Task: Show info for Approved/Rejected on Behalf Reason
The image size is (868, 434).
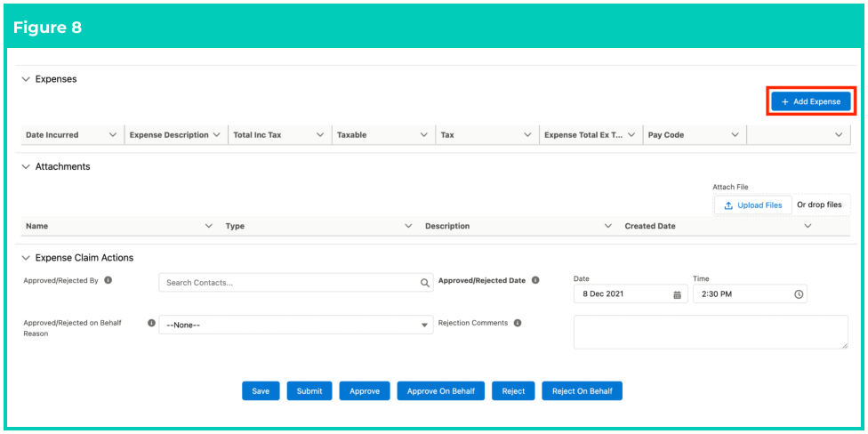Action: [151, 323]
